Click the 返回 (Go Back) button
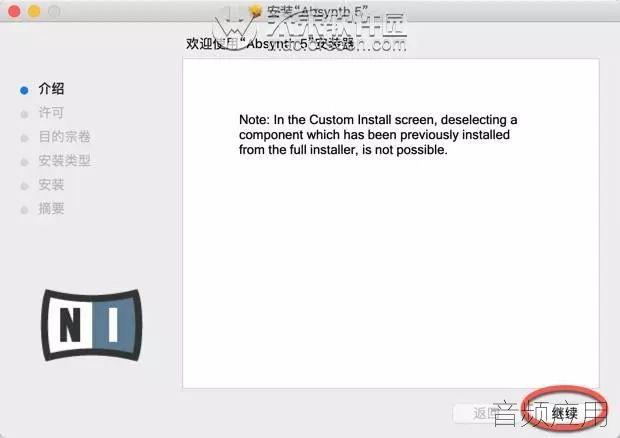620x438 pixels. click(487, 413)
